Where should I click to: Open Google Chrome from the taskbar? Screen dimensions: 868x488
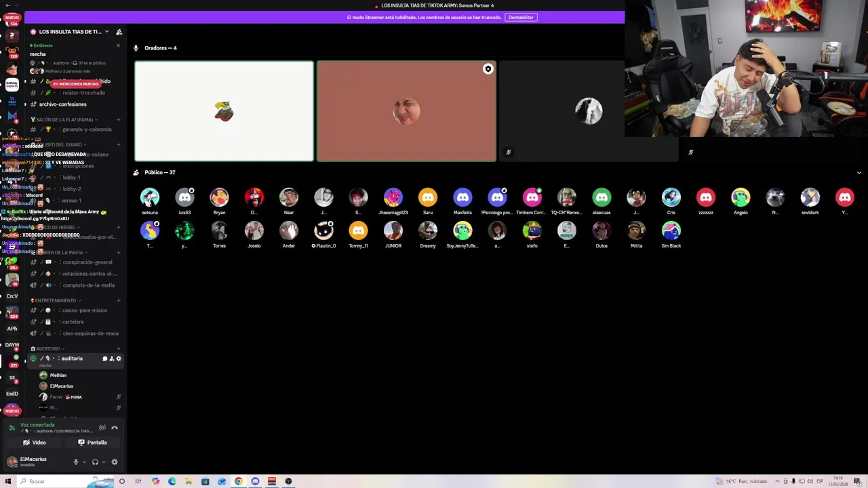239,481
